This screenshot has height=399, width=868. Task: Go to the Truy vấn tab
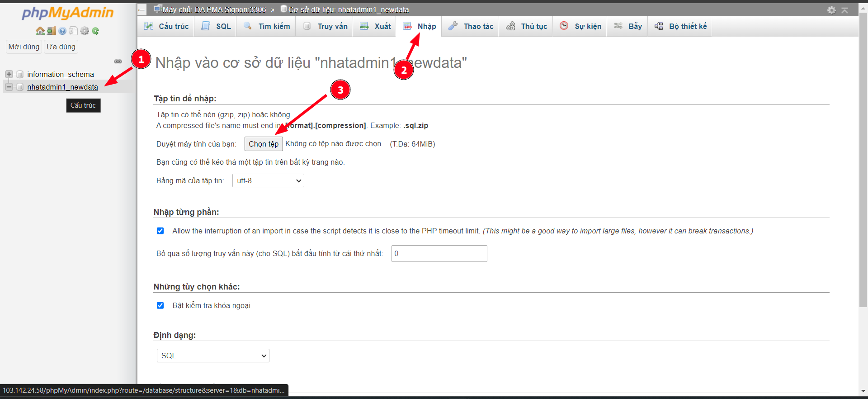coord(325,26)
